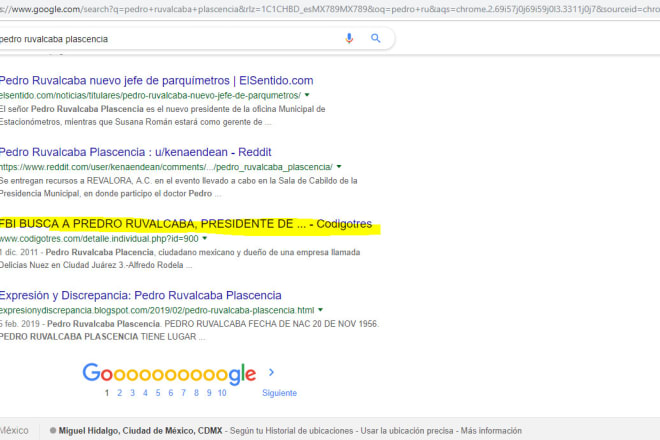Screen dimensions: 660x440
Task: Click 'Más información' footer link
Action: [x=491, y=431]
